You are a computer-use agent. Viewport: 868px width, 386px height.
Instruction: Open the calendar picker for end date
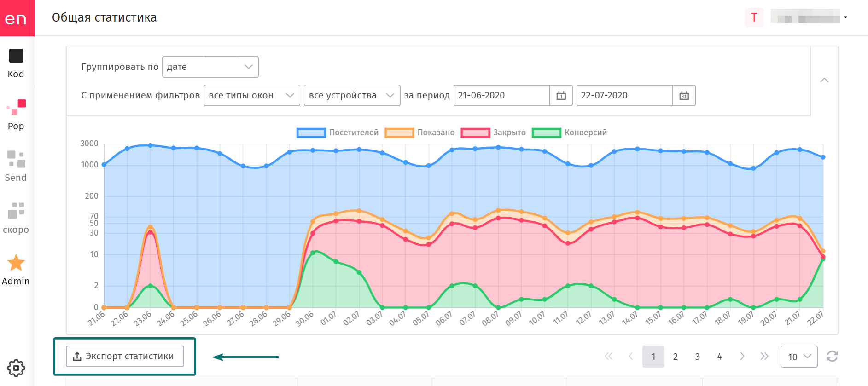coord(684,96)
